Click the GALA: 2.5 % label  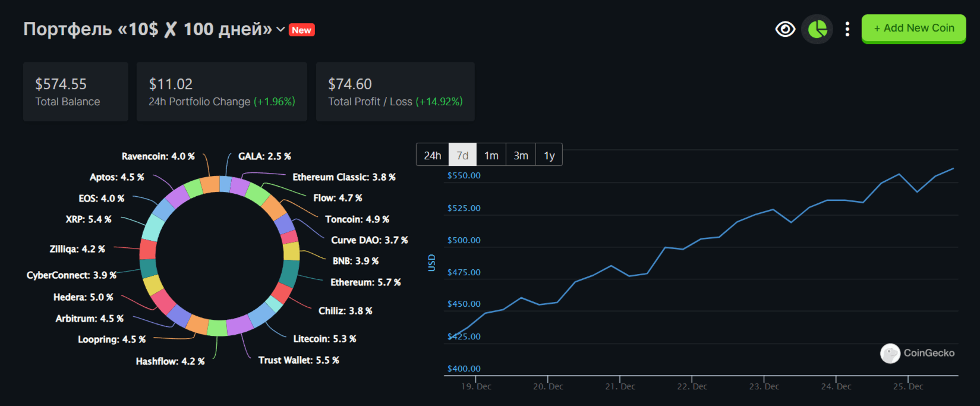tap(264, 156)
